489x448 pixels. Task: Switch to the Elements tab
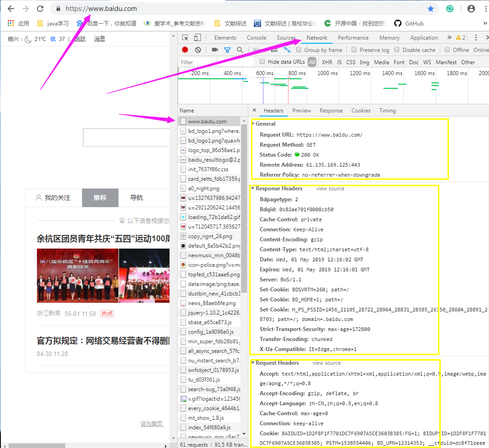pos(225,38)
